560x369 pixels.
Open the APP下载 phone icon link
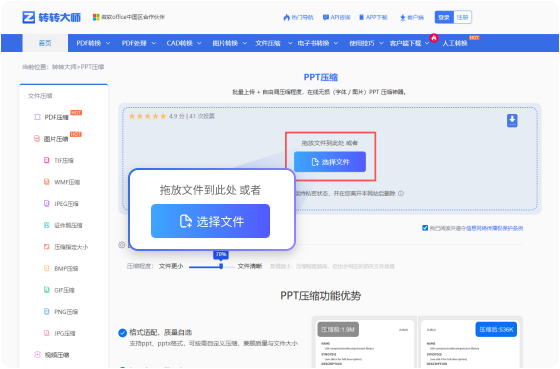click(373, 17)
